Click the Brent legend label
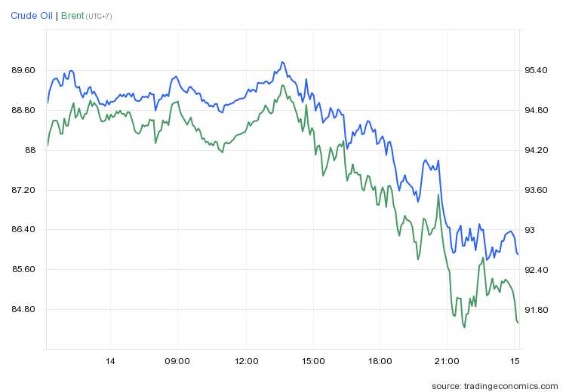 [72, 16]
